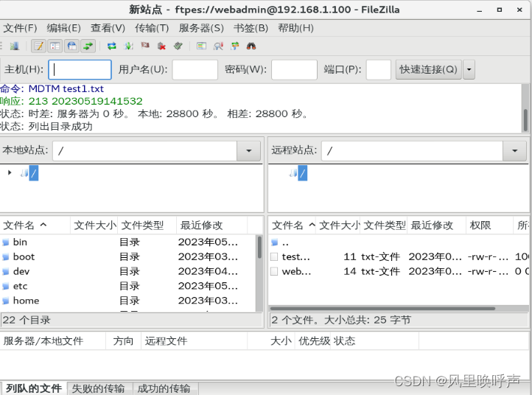Viewport: 532px width, 395px height.
Task: Open the 查看(V) menu
Action: (108, 28)
